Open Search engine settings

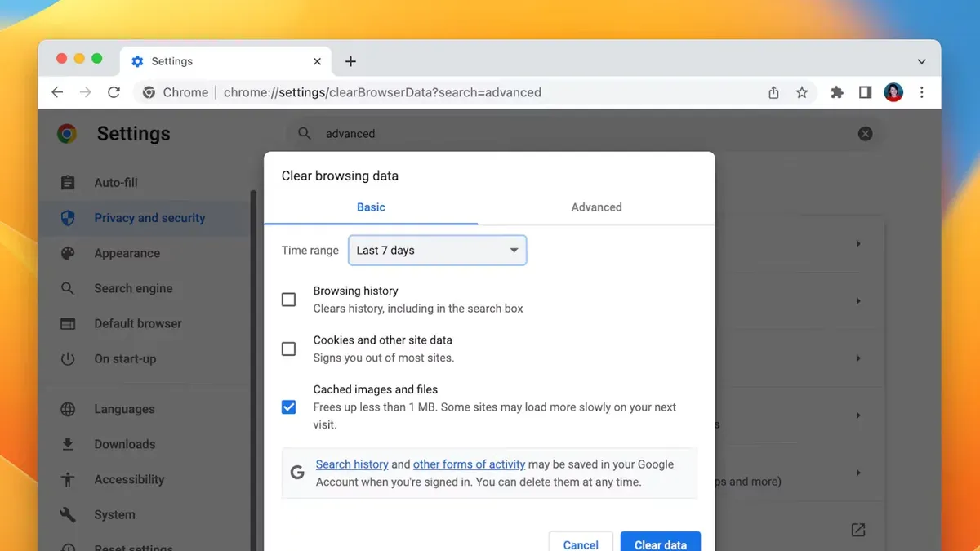133,288
